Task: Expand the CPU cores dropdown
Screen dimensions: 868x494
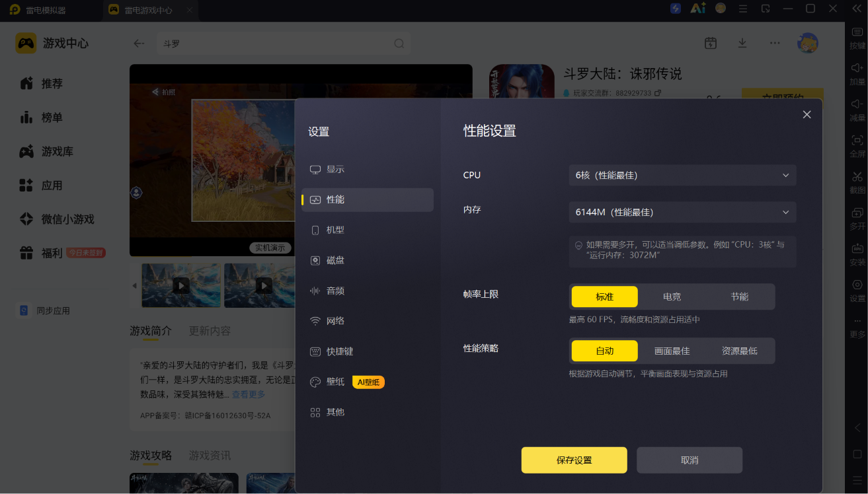Action: [x=682, y=175]
